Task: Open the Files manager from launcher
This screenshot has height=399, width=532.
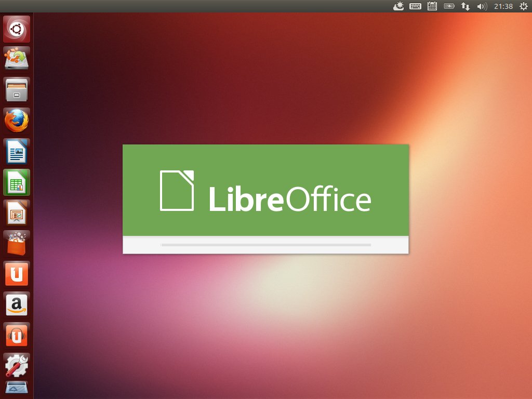Action: click(17, 90)
